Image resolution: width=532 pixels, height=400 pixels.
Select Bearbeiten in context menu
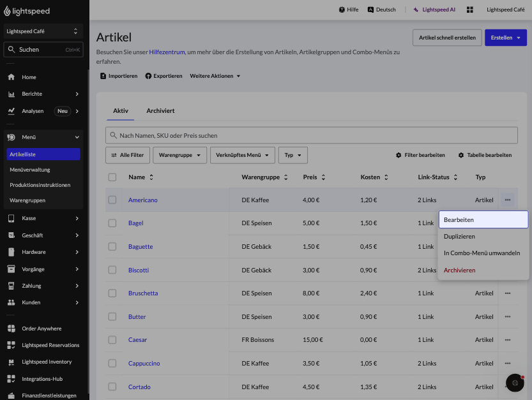(x=483, y=219)
